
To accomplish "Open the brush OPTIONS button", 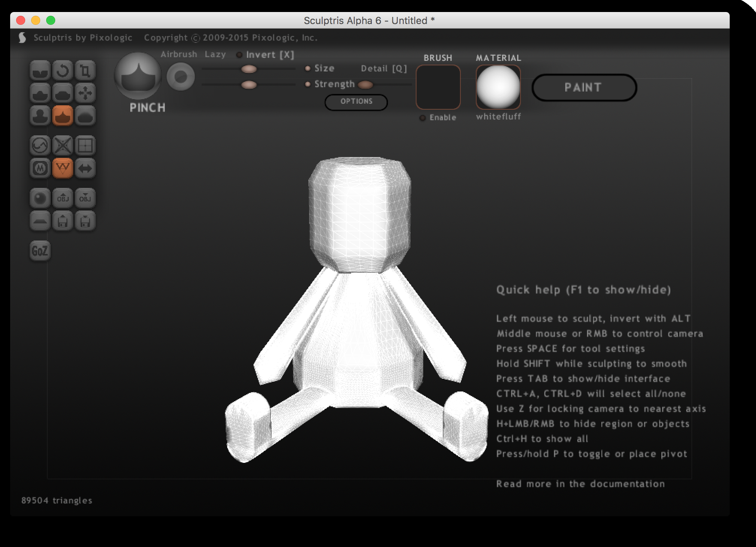I will pyautogui.click(x=356, y=102).
